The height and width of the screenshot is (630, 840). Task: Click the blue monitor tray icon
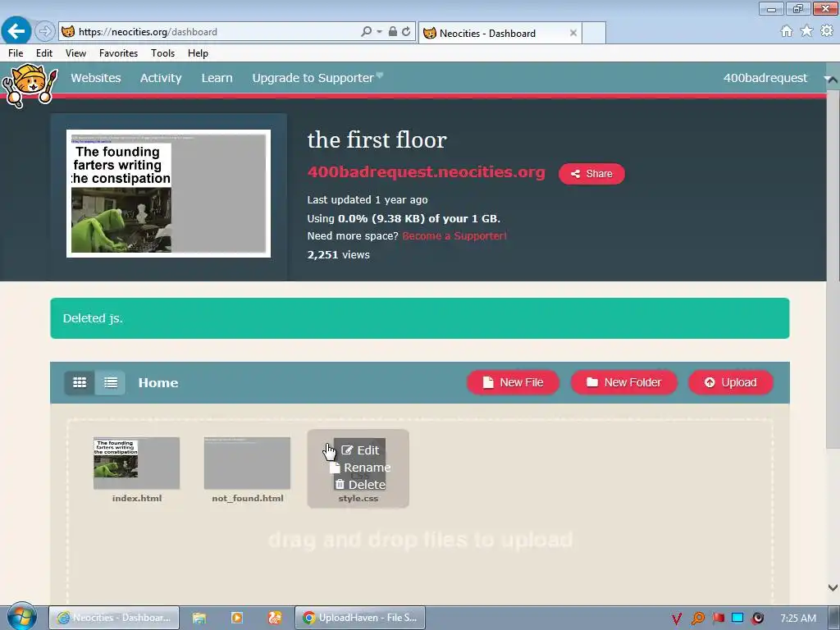(x=737, y=619)
